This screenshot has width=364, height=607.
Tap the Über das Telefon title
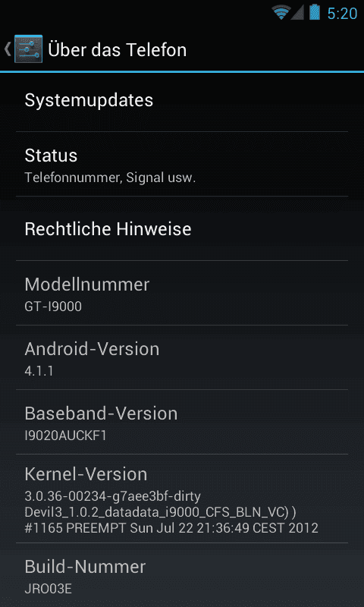pos(118,50)
